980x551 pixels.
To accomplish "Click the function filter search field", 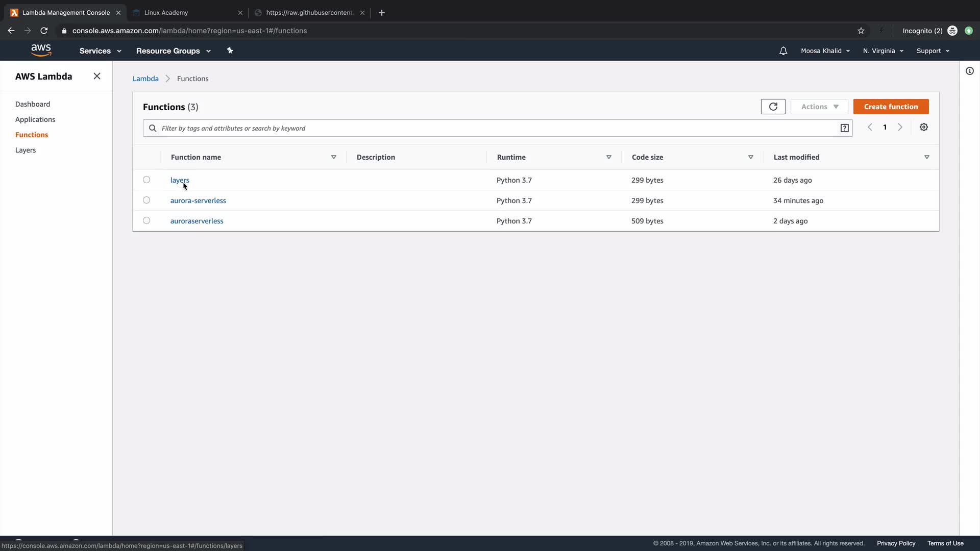I will (x=490, y=128).
